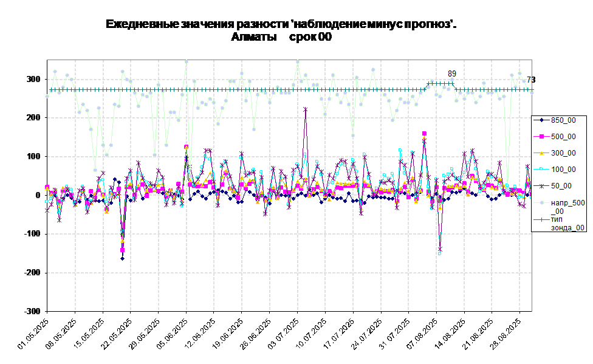This screenshot has width=593, height=364.
Task: Select the 850_00 legend label
Action: (x=563, y=120)
